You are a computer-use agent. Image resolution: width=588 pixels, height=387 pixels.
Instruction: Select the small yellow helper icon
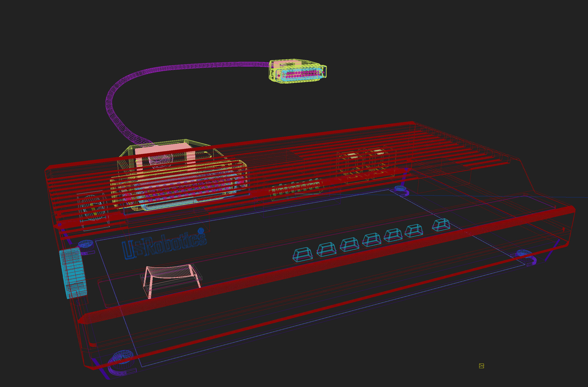tap(481, 366)
